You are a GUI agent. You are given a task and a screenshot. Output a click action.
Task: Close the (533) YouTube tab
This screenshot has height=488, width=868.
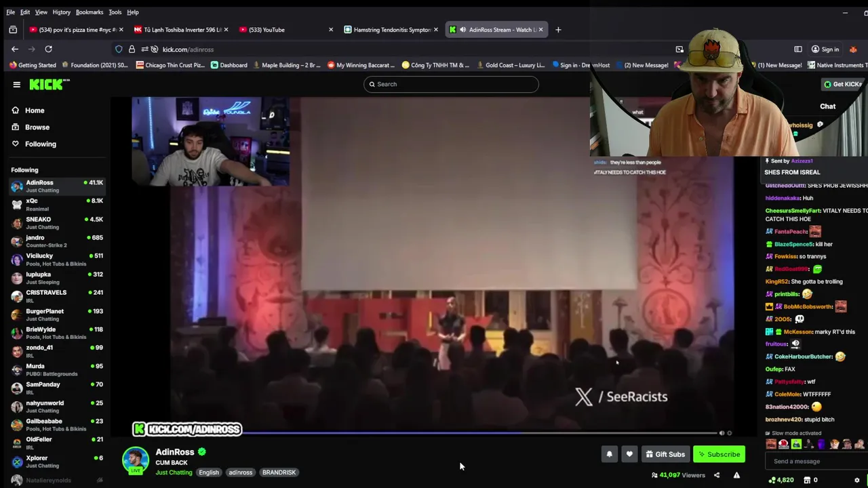331,30
